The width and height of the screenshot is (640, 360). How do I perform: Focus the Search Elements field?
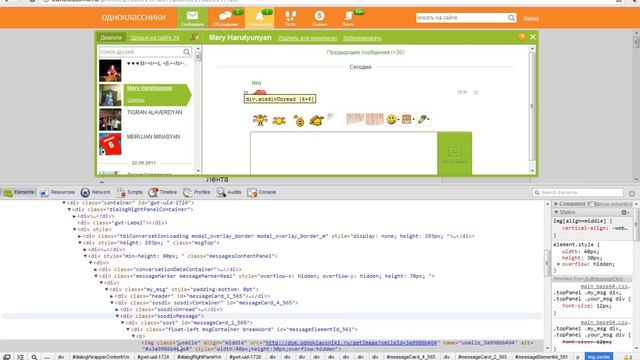(x=578, y=193)
